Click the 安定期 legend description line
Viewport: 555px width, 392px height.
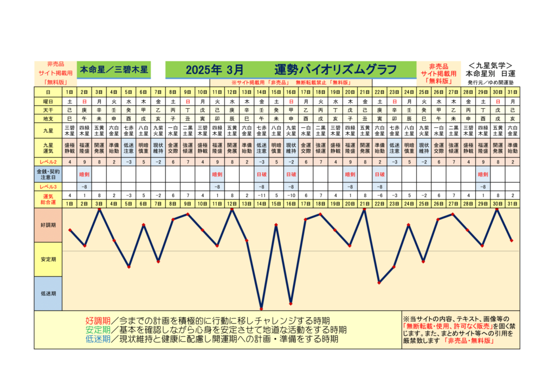coord(216,330)
